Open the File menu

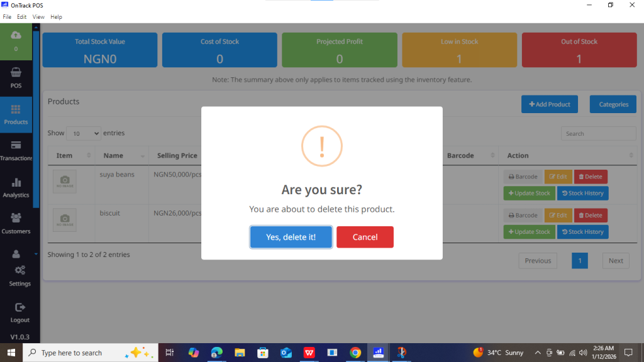[7, 17]
